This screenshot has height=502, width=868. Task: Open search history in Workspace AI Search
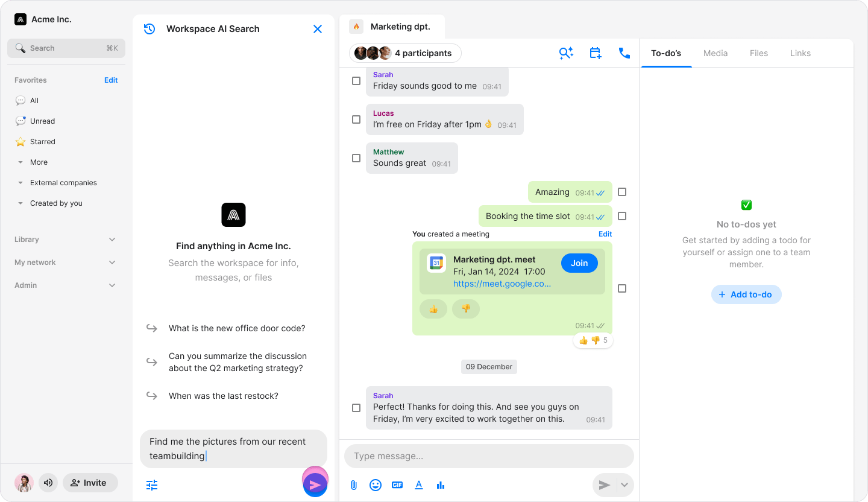coord(149,29)
